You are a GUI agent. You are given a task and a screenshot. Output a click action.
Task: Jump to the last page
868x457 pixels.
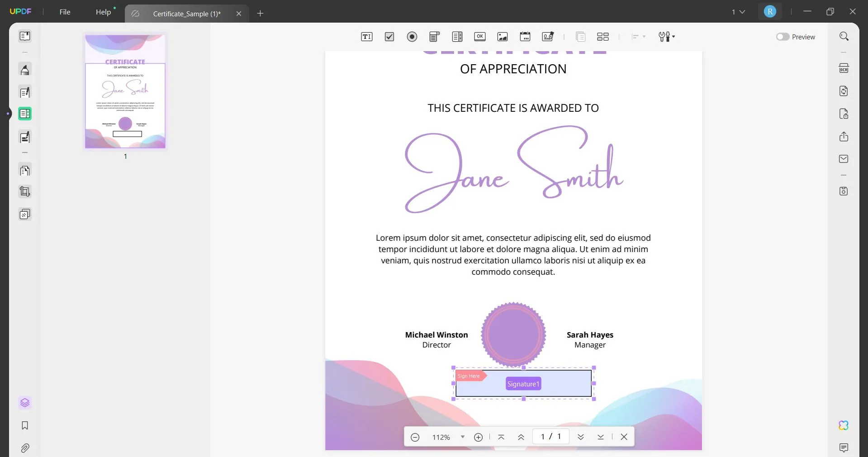[601, 437]
